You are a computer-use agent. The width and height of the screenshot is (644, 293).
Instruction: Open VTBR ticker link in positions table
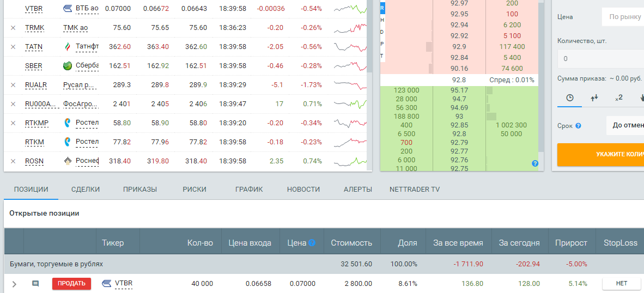click(124, 283)
